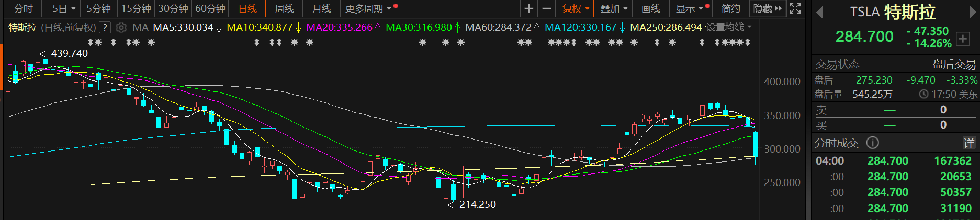This screenshot has height=220, width=980.
Task: Activate the 画线 drawing tool
Action: 651,8
